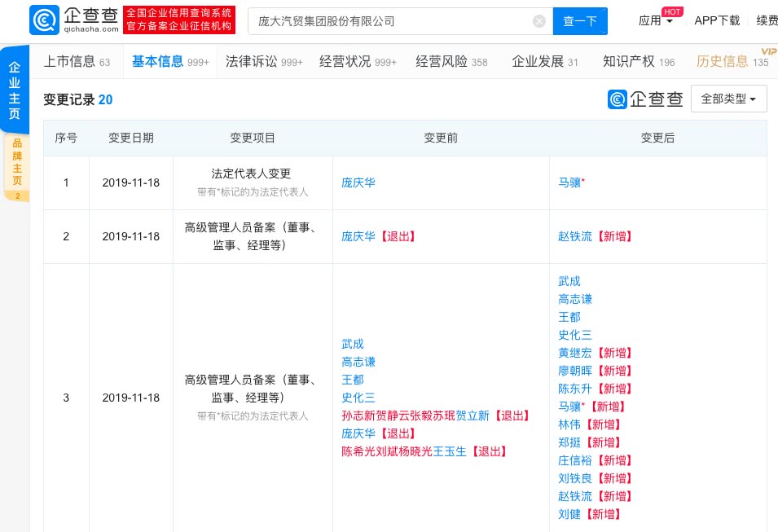Go to the 经营风险 tab

point(451,62)
